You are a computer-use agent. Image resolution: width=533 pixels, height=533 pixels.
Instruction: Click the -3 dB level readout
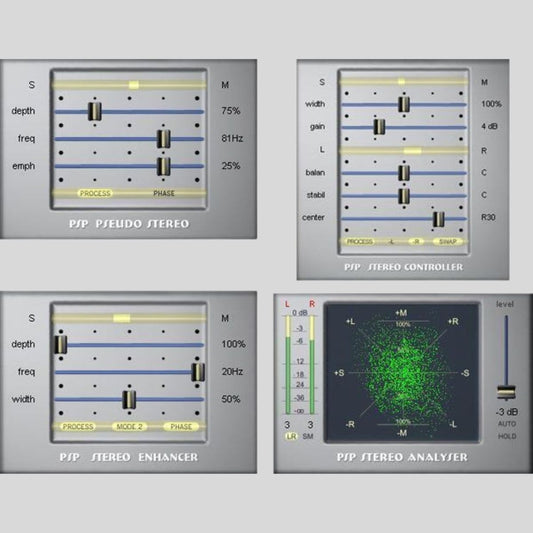[507, 412]
